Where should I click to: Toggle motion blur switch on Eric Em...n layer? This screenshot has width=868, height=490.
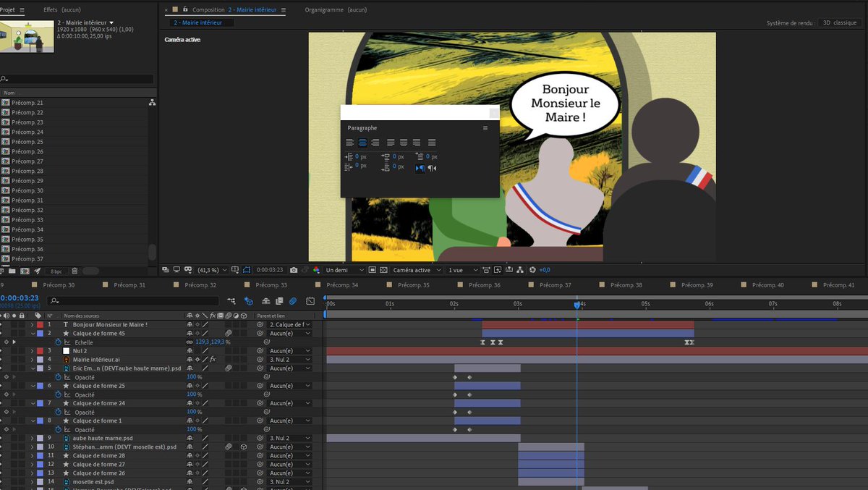click(x=228, y=368)
